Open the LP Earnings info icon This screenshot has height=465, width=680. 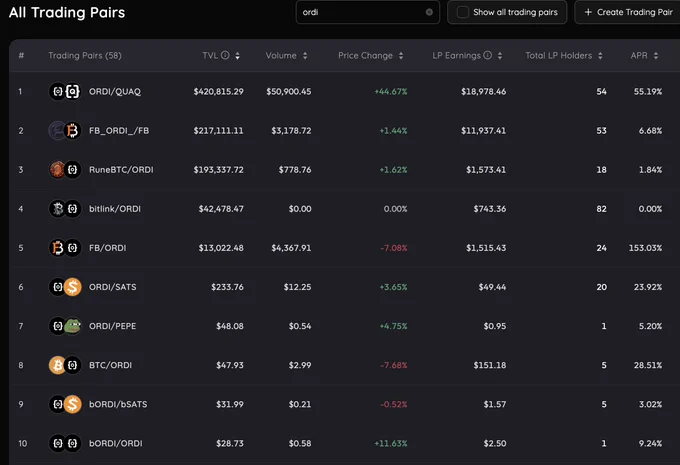click(487, 55)
